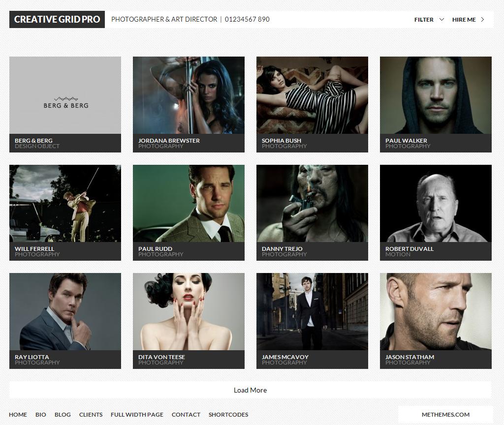Click the Photographer & Art Director tagline

click(164, 19)
